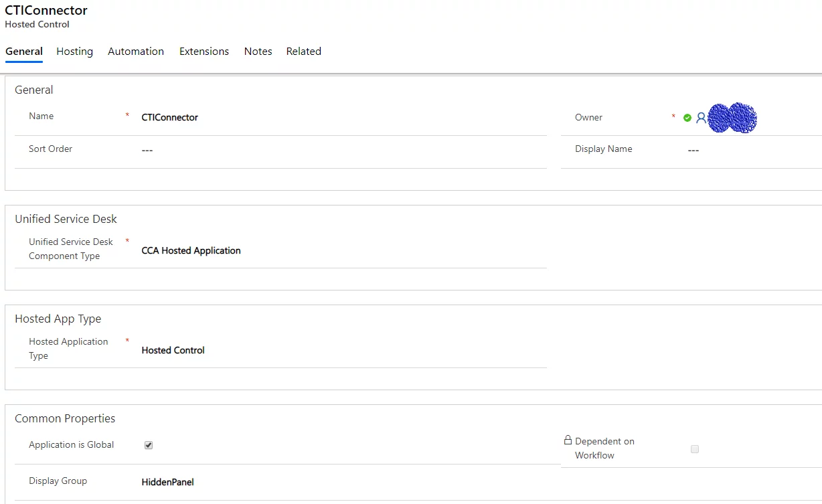822x504 pixels.
Task: Toggle the Application is Global checkbox
Action: tap(149, 445)
